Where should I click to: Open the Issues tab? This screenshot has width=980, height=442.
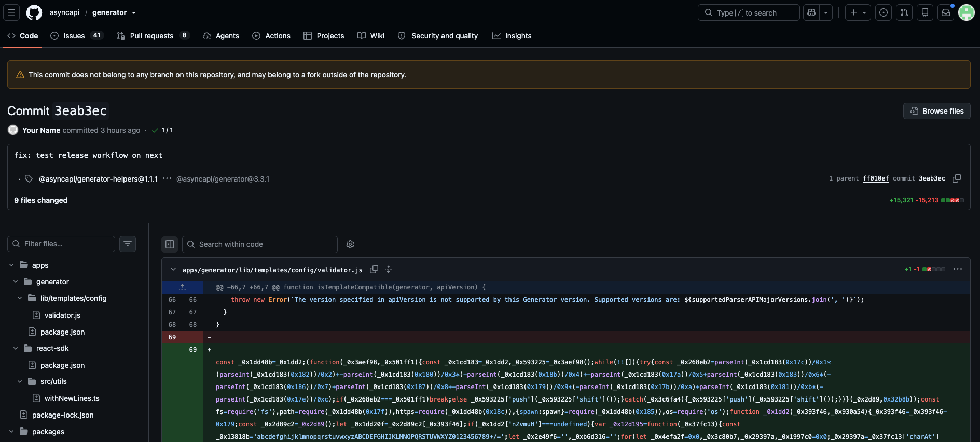[77, 36]
